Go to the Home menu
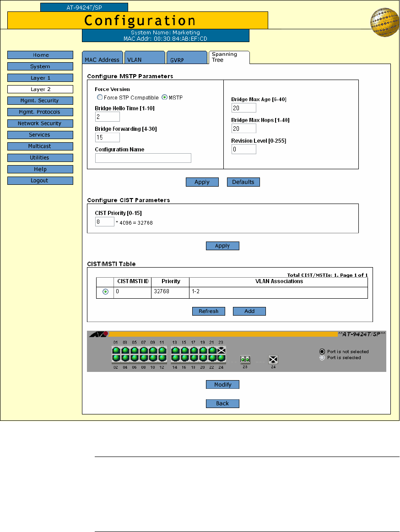 [x=40, y=55]
